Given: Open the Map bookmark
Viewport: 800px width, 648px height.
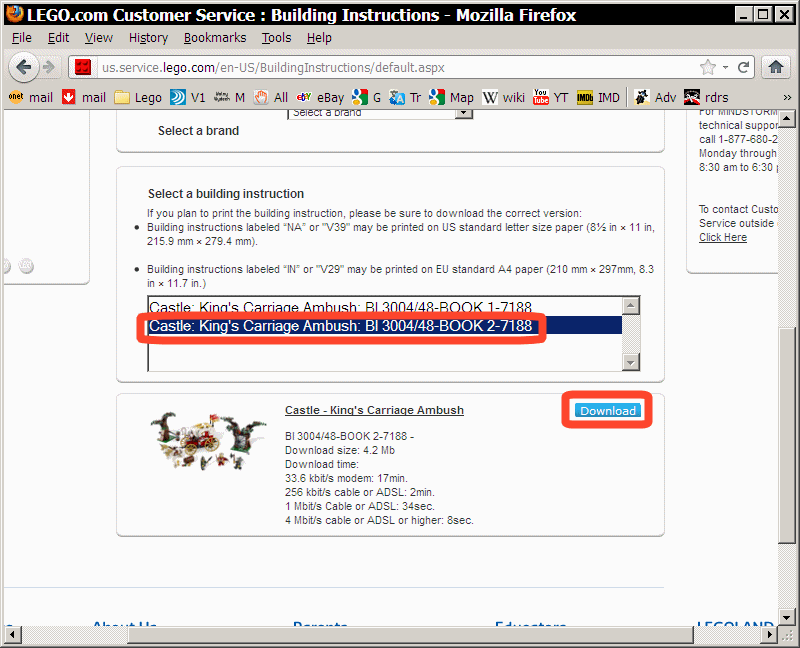Looking at the screenshot, I should 451,97.
